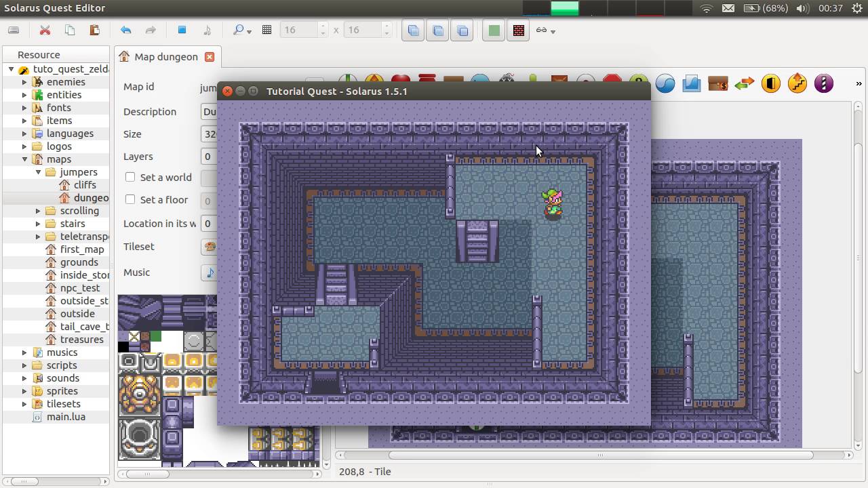This screenshot has width=868, height=488.
Task: Click the Cut scissors icon in toolbar
Action: click(45, 30)
